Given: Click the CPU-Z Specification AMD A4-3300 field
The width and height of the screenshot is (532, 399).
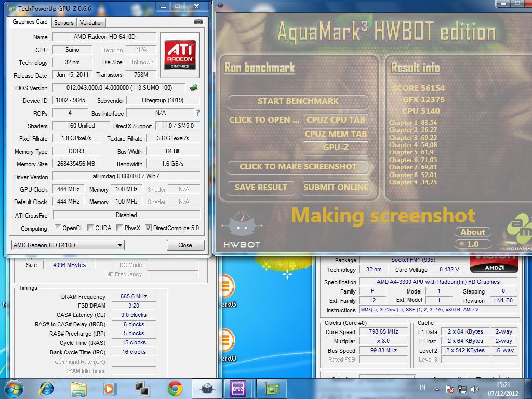Looking at the screenshot, I should pyautogui.click(x=437, y=282).
